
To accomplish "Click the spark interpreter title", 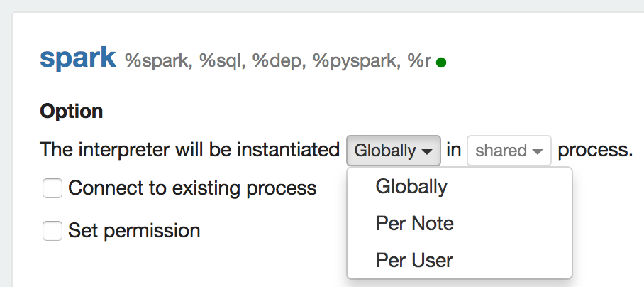I will (78, 58).
